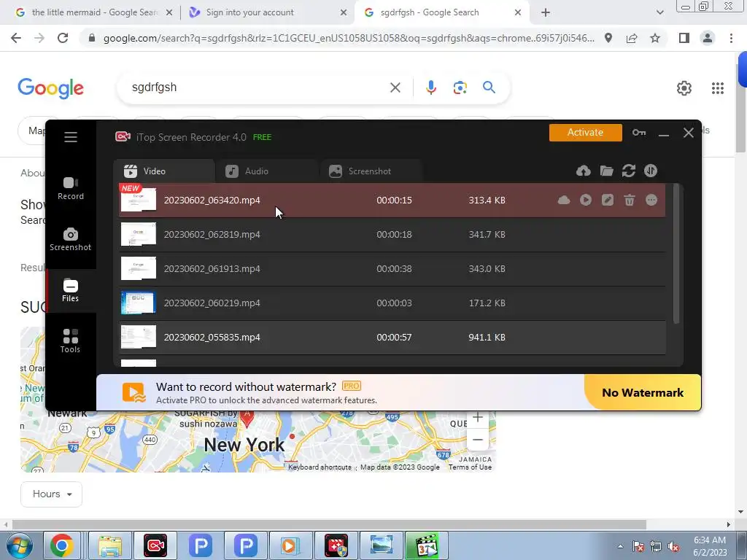Start Google voice search

[430, 87]
